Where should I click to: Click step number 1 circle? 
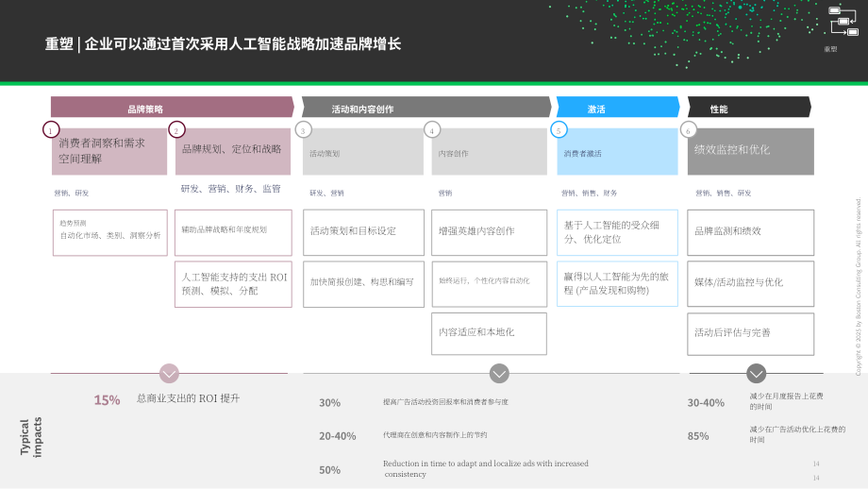pyautogui.click(x=51, y=130)
